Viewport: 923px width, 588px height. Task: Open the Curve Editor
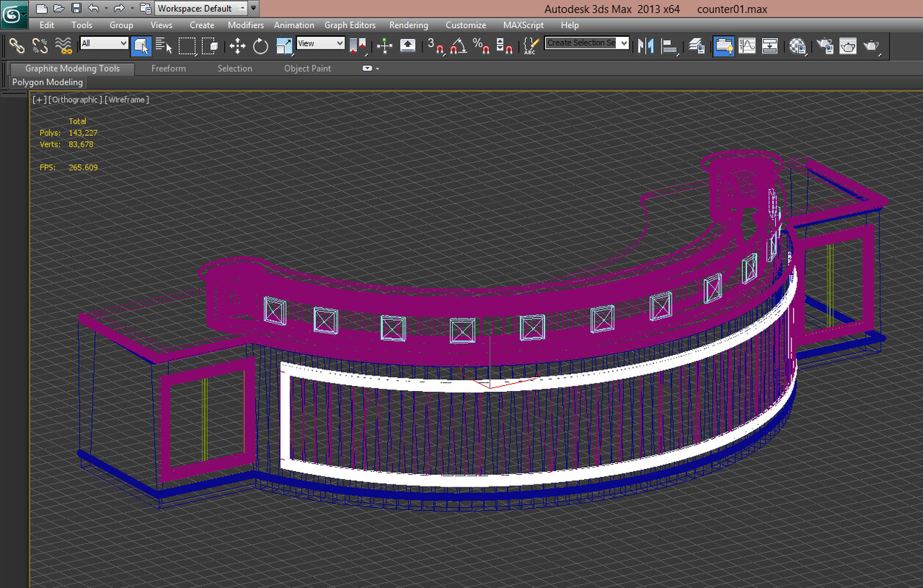click(747, 46)
